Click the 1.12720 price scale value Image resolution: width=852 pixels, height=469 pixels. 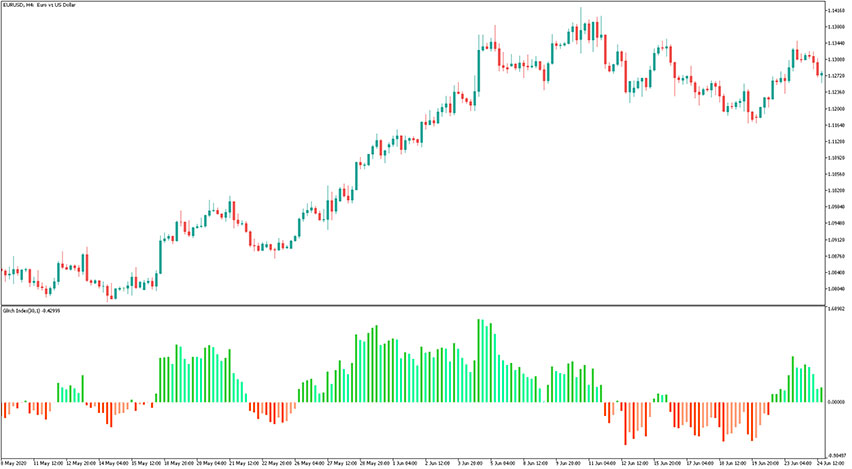point(837,76)
